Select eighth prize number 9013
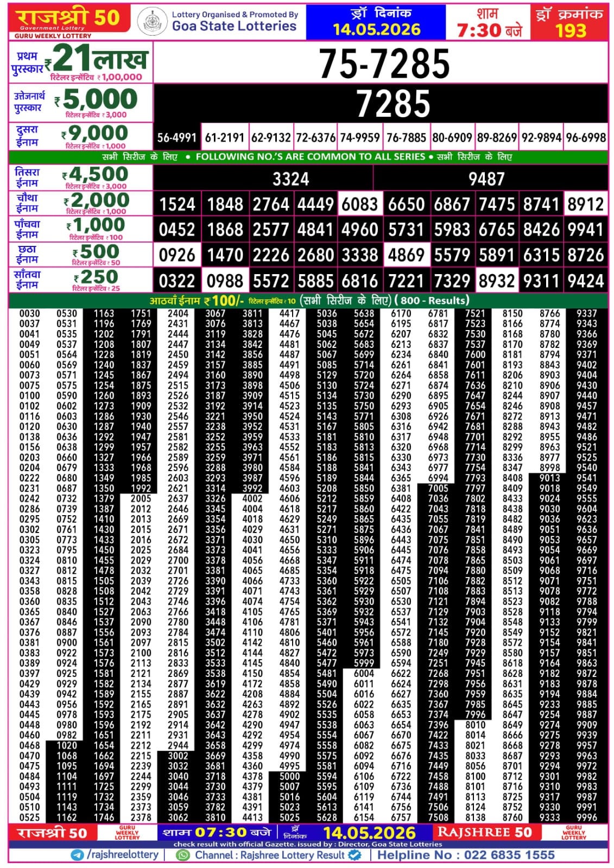The height and width of the screenshot is (868, 614). (x=549, y=478)
